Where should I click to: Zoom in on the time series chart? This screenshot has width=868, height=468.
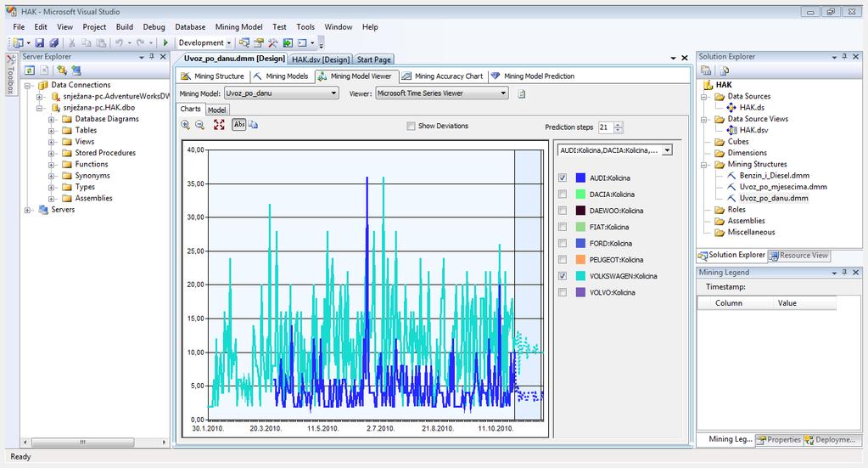tap(186, 125)
